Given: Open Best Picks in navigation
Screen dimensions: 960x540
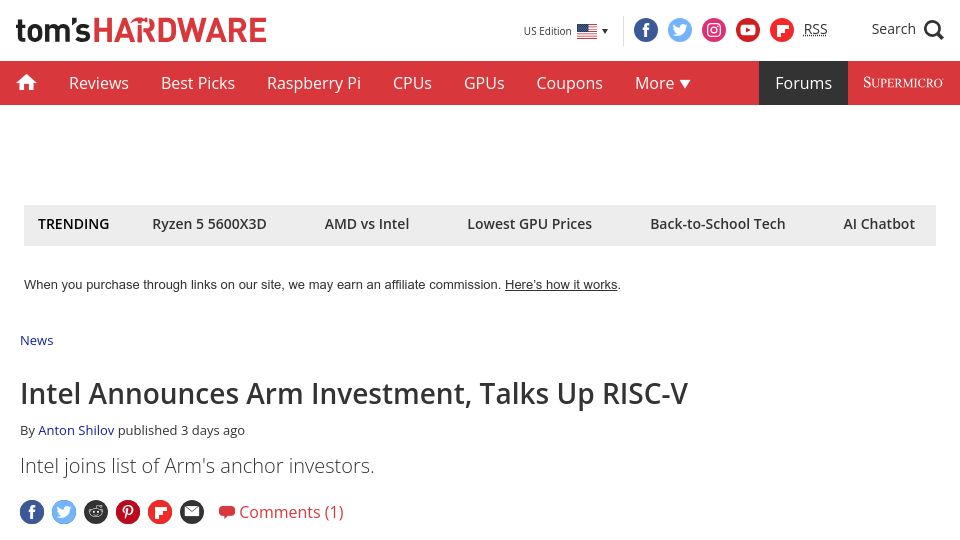Looking at the screenshot, I should [x=198, y=83].
